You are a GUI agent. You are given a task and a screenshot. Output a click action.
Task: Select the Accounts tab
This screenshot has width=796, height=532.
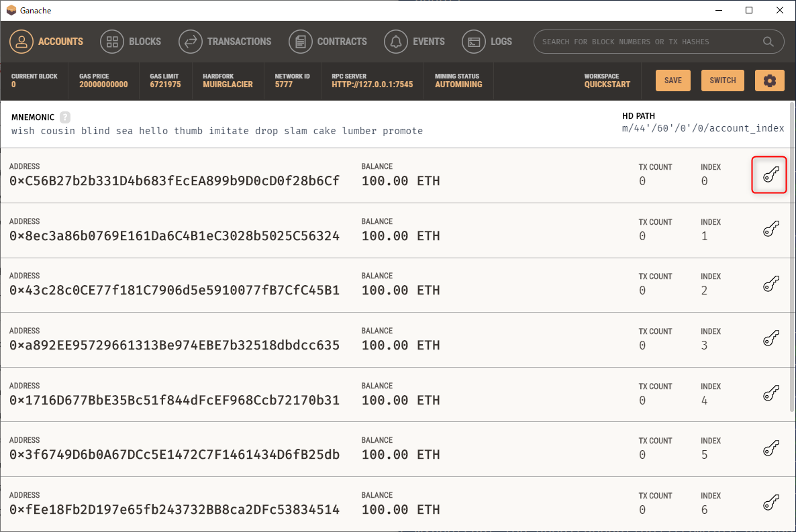point(46,42)
